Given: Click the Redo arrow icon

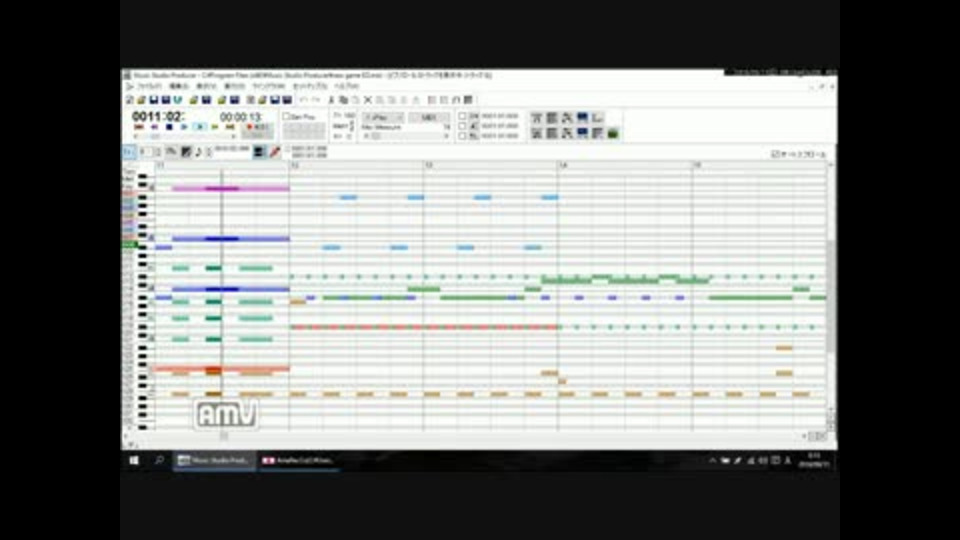Looking at the screenshot, I should (316, 100).
